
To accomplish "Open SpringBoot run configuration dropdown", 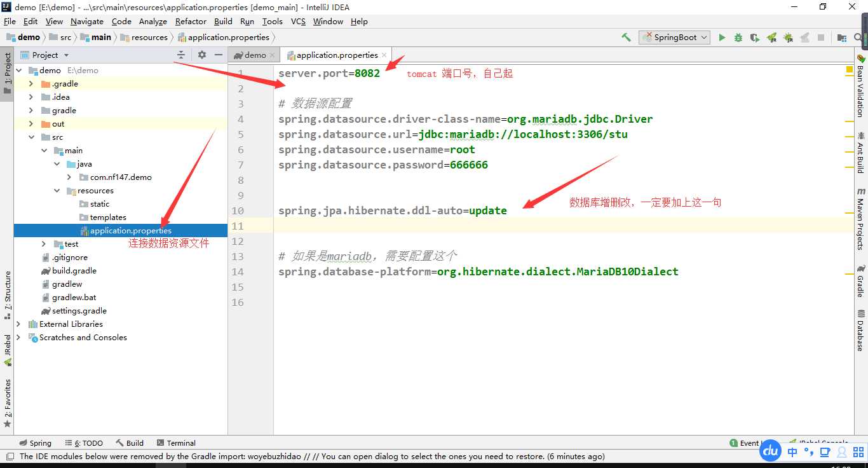I will tap(675, 38).
